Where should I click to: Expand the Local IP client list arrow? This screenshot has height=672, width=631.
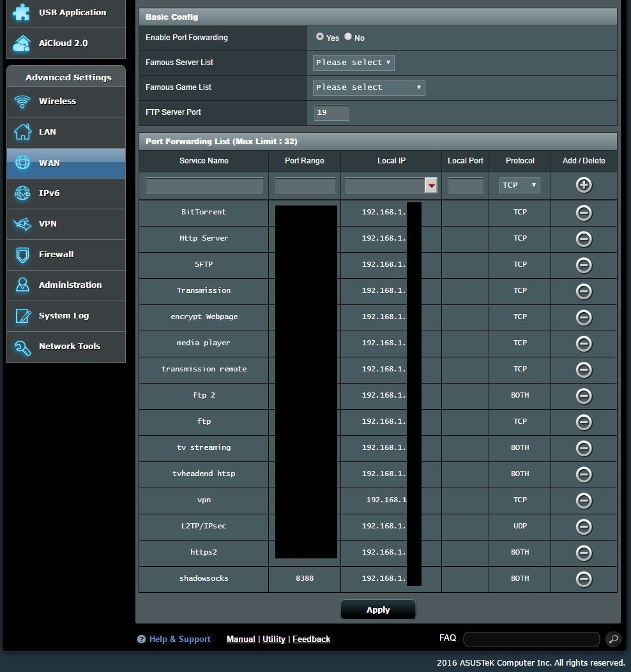click(432, 186)
